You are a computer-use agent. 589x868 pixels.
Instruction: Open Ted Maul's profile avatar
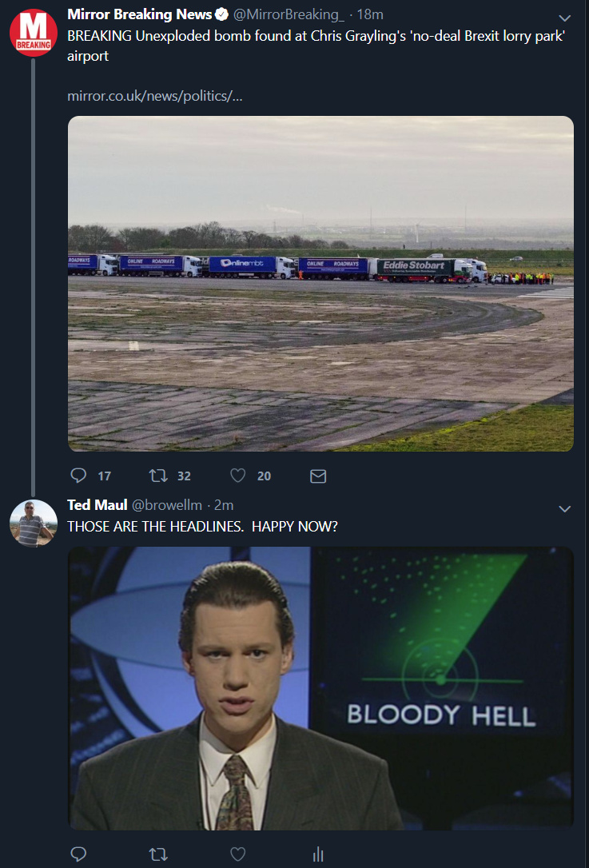33,523
